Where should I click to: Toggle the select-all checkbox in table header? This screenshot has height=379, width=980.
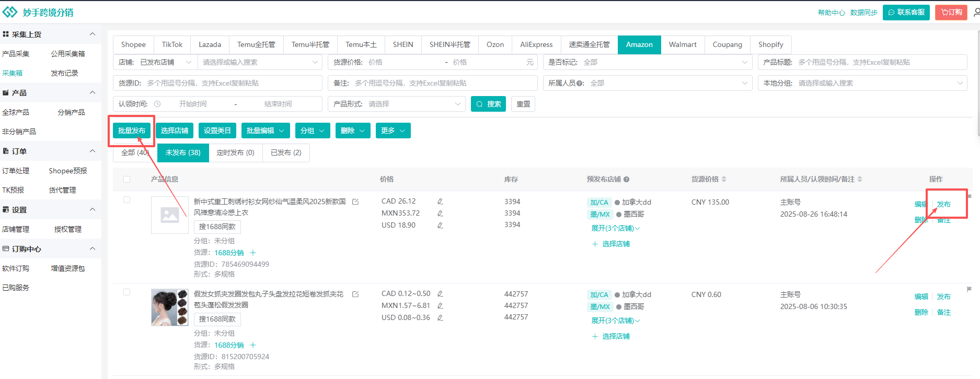point(126,180)
